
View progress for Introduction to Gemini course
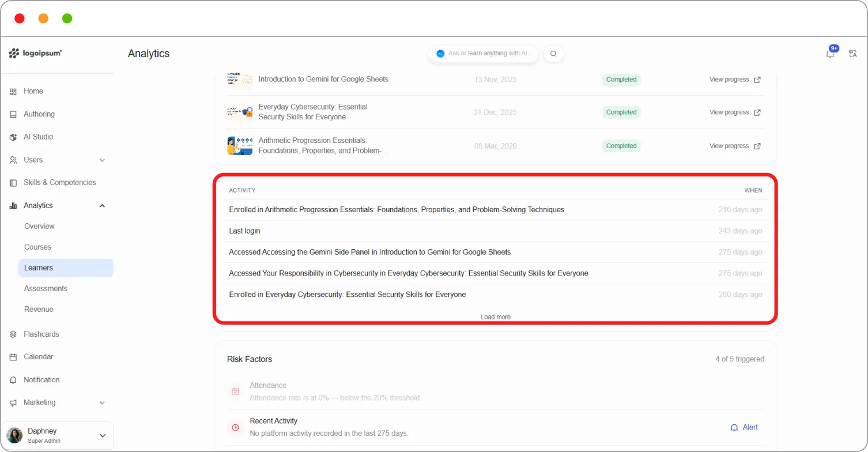pyautogui.click(x=735, y=80)
